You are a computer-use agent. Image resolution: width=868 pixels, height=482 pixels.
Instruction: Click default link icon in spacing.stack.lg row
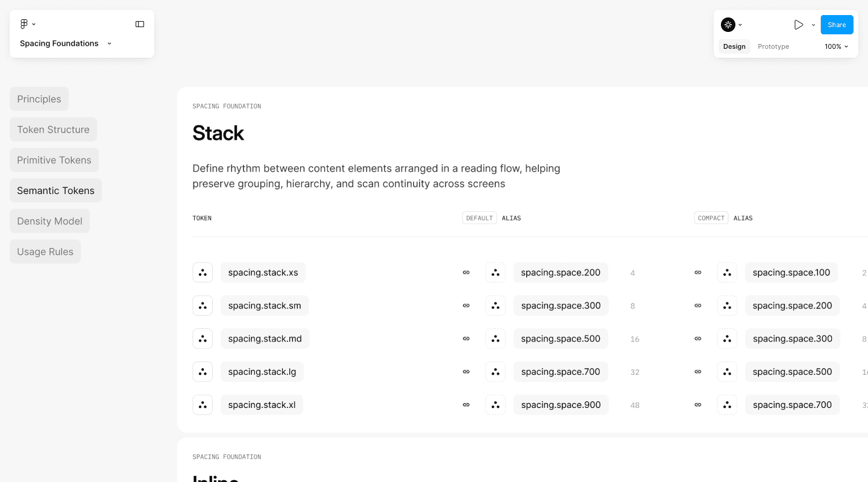(466, 372)
